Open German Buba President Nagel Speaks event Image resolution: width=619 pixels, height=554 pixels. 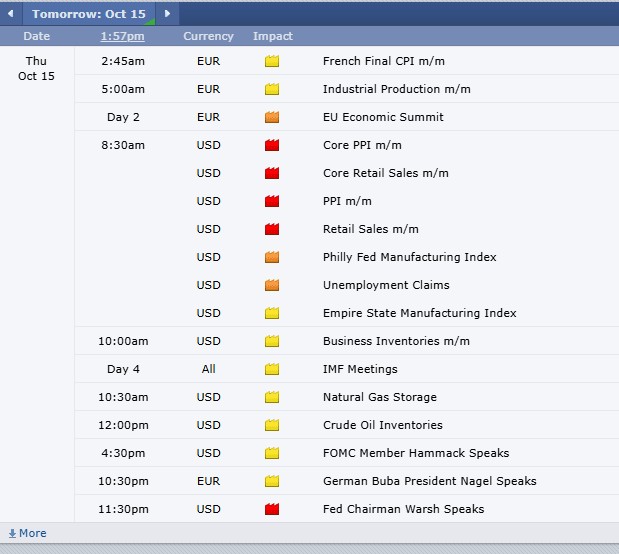click(430, 481)
